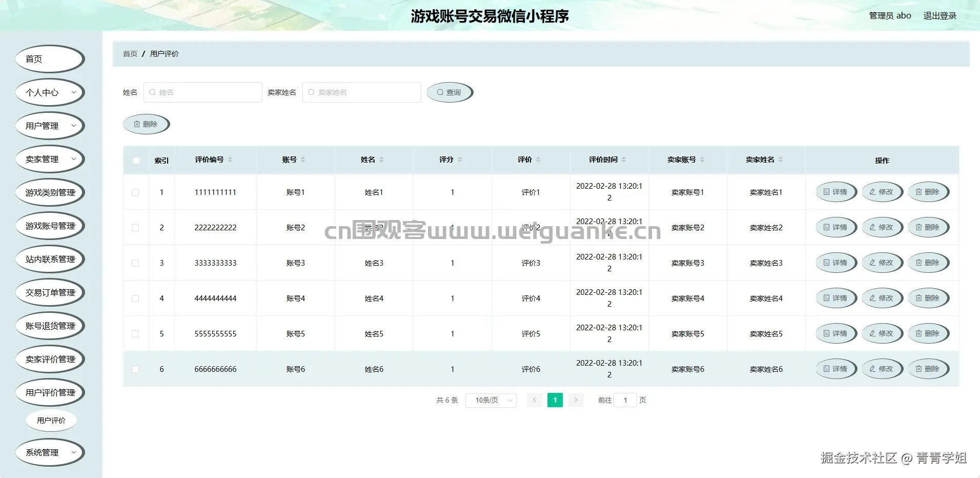The height and width of the screenshot is (478, 980).
Task: Expand the 用户管理 sidebar menu
Action: pos(50,126)
